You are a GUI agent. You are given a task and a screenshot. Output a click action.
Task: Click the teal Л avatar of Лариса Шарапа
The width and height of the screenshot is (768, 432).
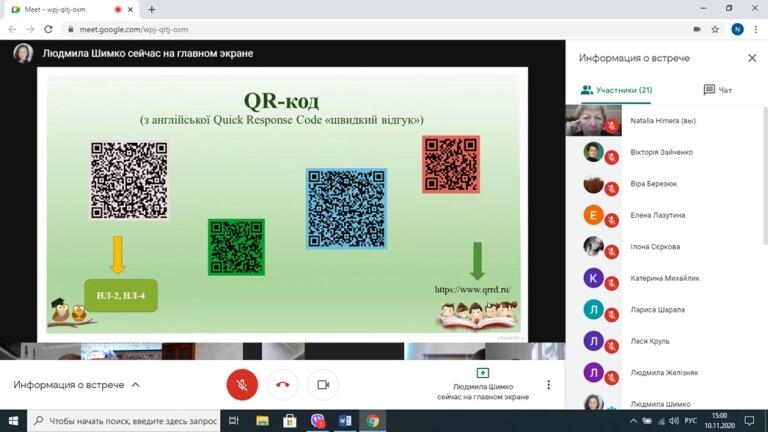593,310
